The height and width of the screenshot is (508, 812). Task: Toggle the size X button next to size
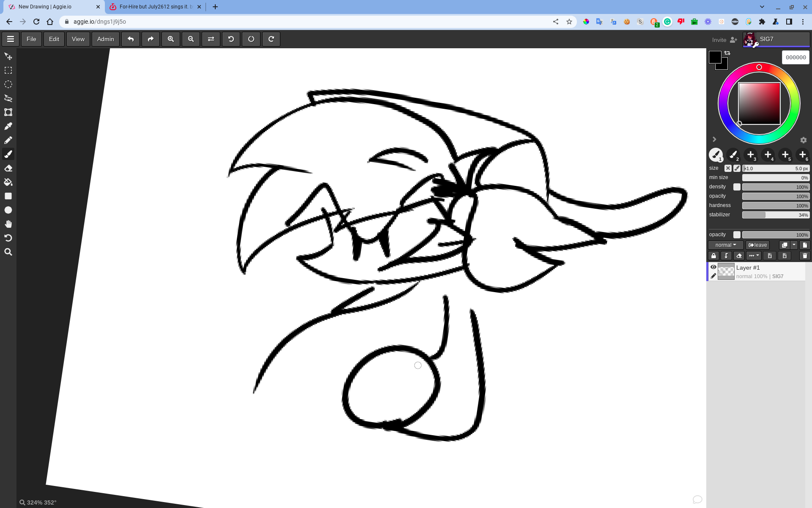[728, 168]
